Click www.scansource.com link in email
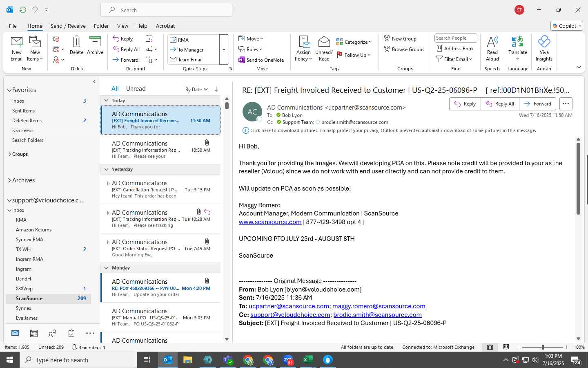This screenshot has height=368, width=588. [x=270, y=222]
